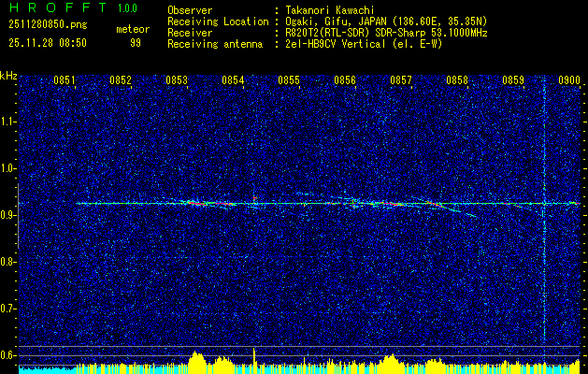Click the location Ogaki, Gifu, JAPAN
The width and height of the screenshot is (588, 374).
(x=336, y=22)
